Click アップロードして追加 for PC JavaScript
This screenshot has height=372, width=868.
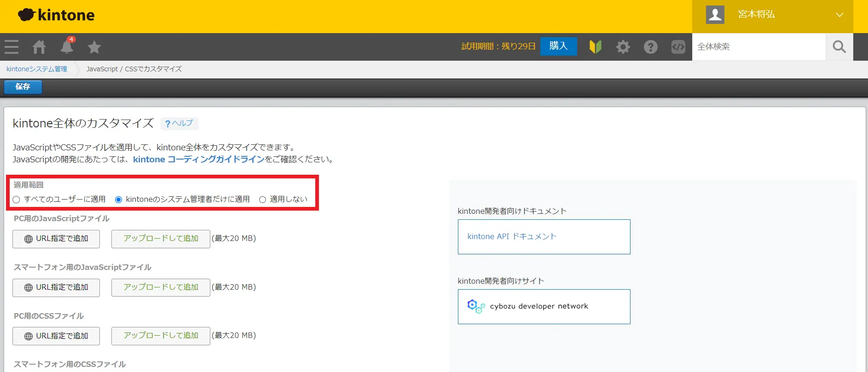pos(161,239)
